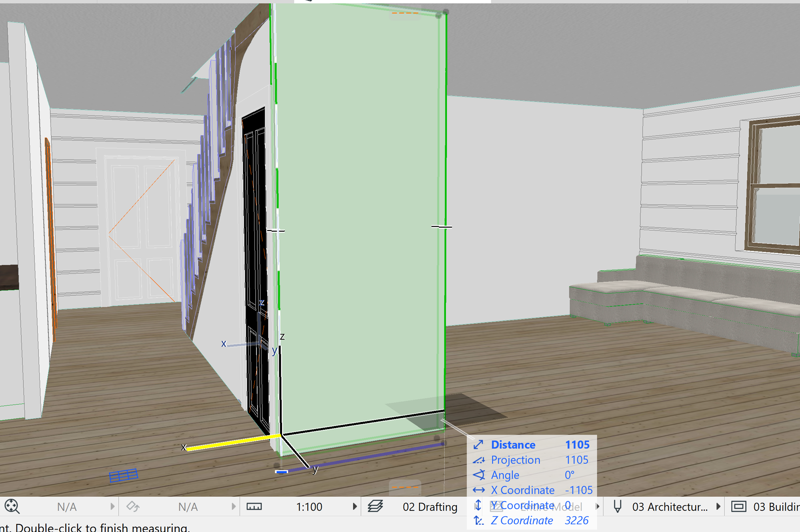Click the blue editing plane grid icon
800x532 pixels.
click(123, 475)
